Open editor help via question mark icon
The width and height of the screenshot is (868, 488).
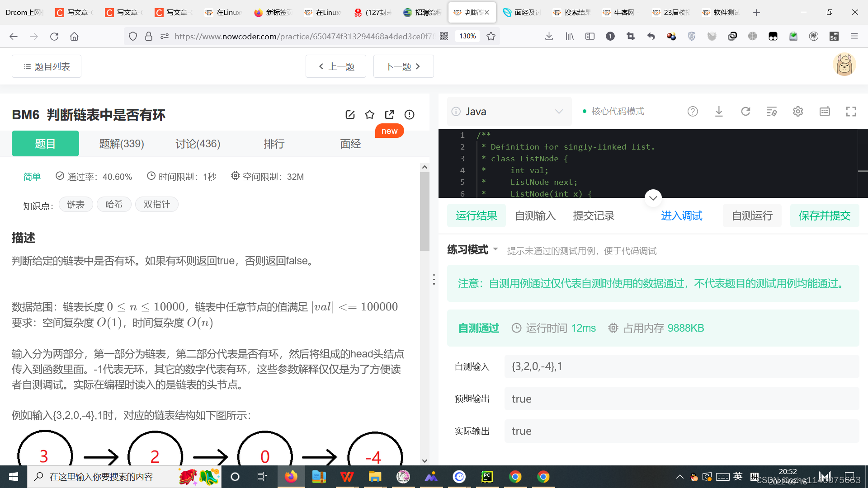(x=693, y=111)
